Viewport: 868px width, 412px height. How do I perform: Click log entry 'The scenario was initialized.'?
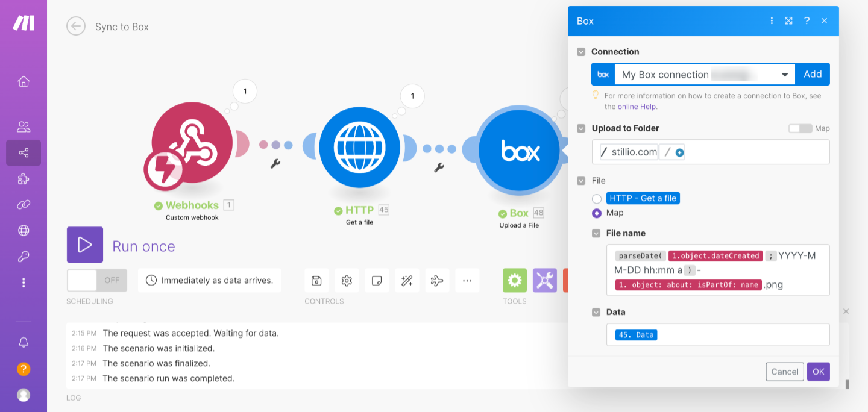click(x=159, y=348)
